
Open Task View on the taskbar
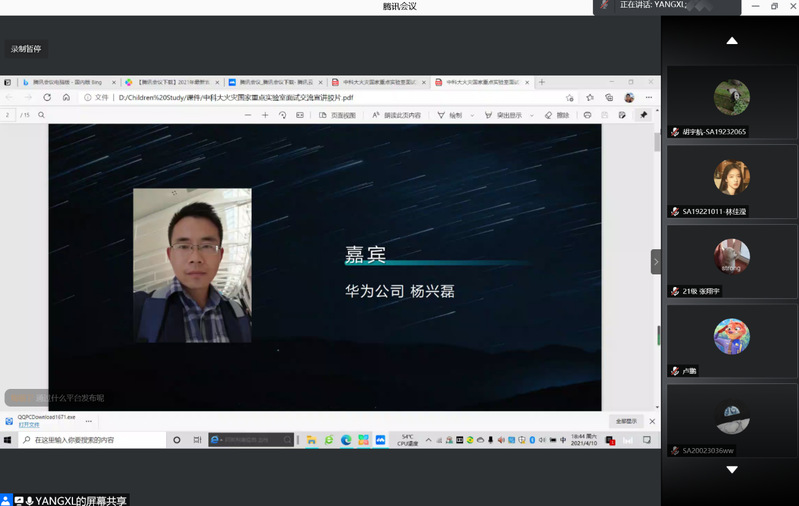tap(198, 440)
